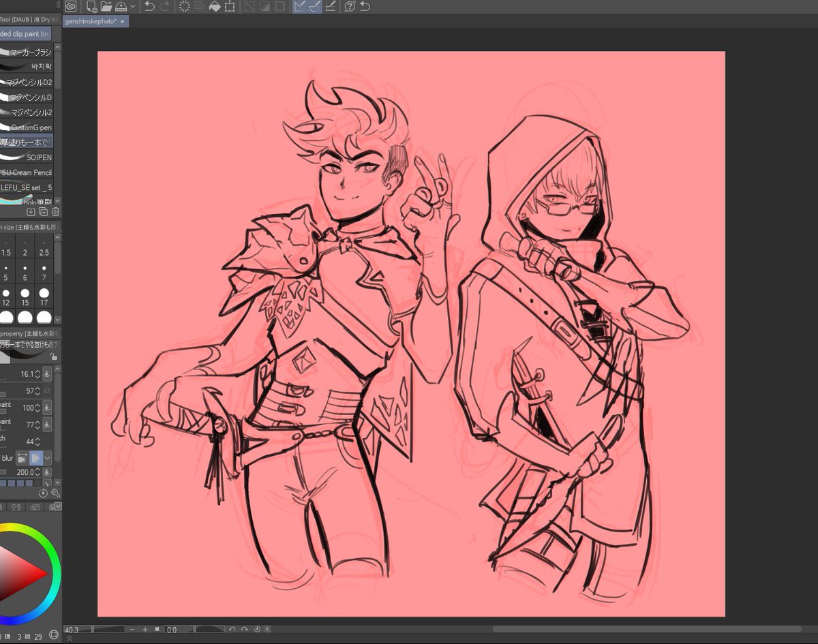Viewport: 818px width, 644px height.
Task: Fill with the paint bucket icon
Action: tap(215, 6)
